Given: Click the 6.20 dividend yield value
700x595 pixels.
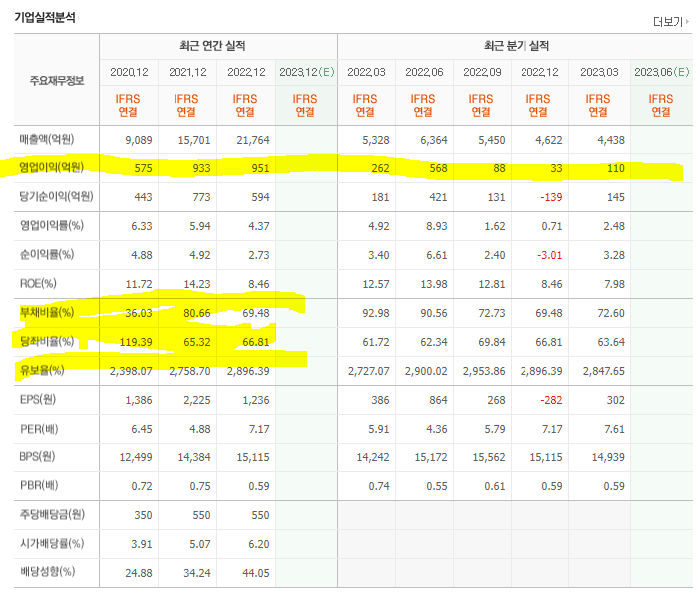Looking at the screenshot, I should (259, 544).
